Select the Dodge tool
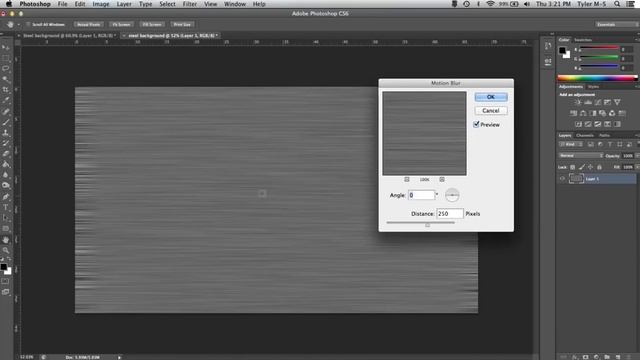The width and height of the screenshot is (640, 360). (6, 186)
